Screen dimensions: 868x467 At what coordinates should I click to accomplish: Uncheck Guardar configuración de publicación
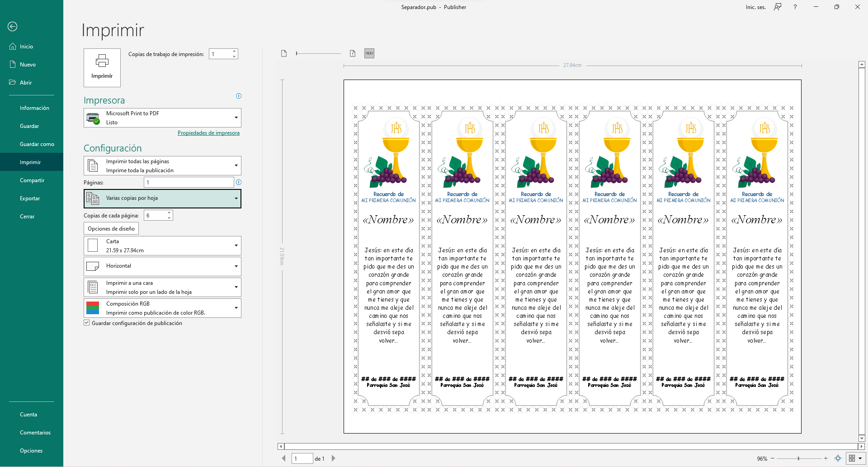coord(87,323)
